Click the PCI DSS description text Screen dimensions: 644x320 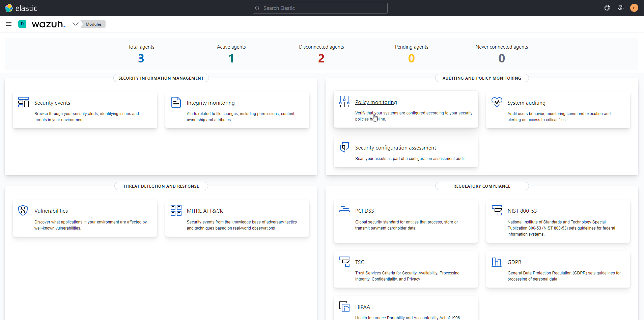click(x=407, y=225)
